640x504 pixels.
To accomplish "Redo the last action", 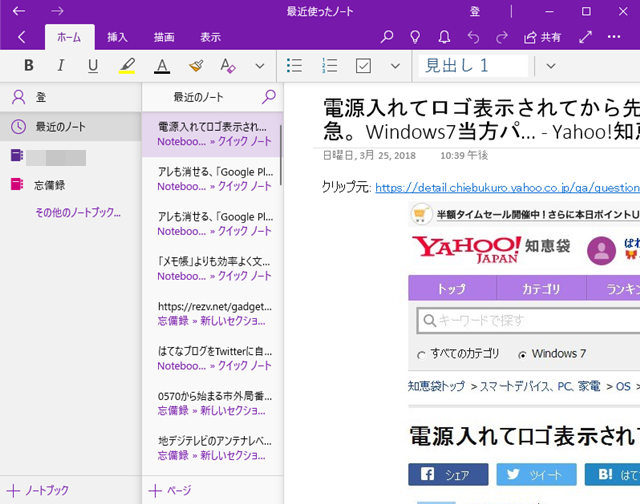I will pyautogui.click(x=502, y=37).
